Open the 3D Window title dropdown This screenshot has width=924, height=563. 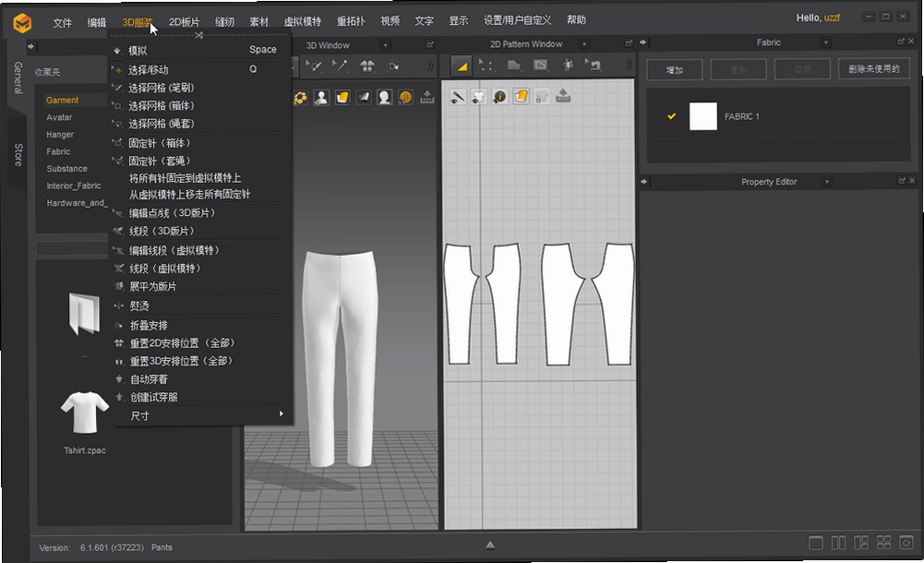[386, 45]
